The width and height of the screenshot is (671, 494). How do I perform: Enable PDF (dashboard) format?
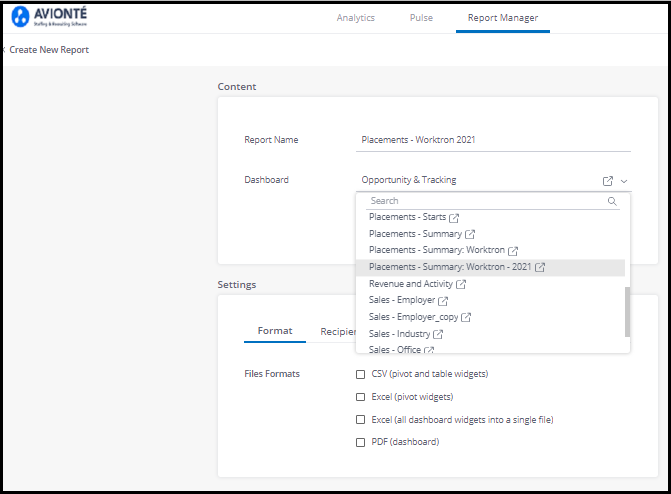point(361,442)
